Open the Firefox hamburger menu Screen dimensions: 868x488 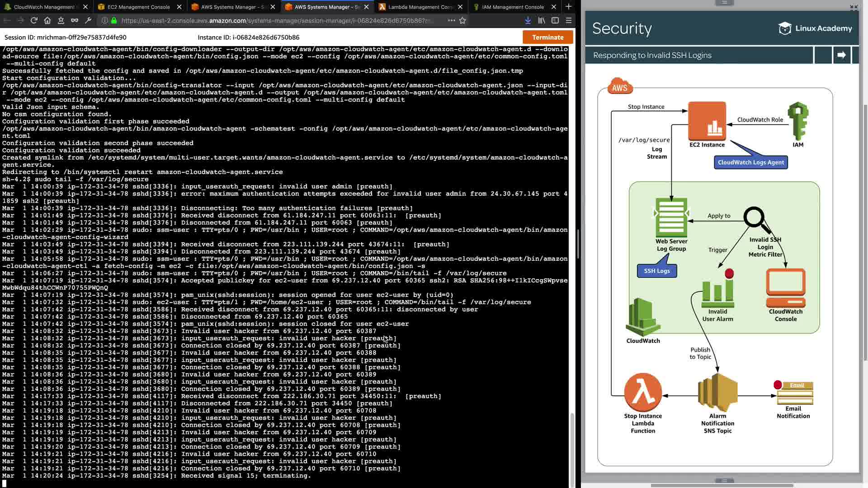(x=569, y=20)
